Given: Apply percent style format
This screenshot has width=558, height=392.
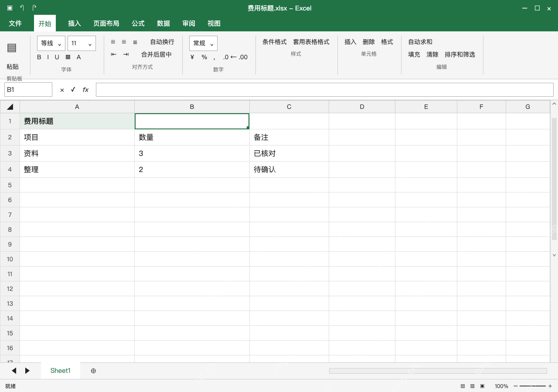Looking at the screenshot, I should pos(204,57).
